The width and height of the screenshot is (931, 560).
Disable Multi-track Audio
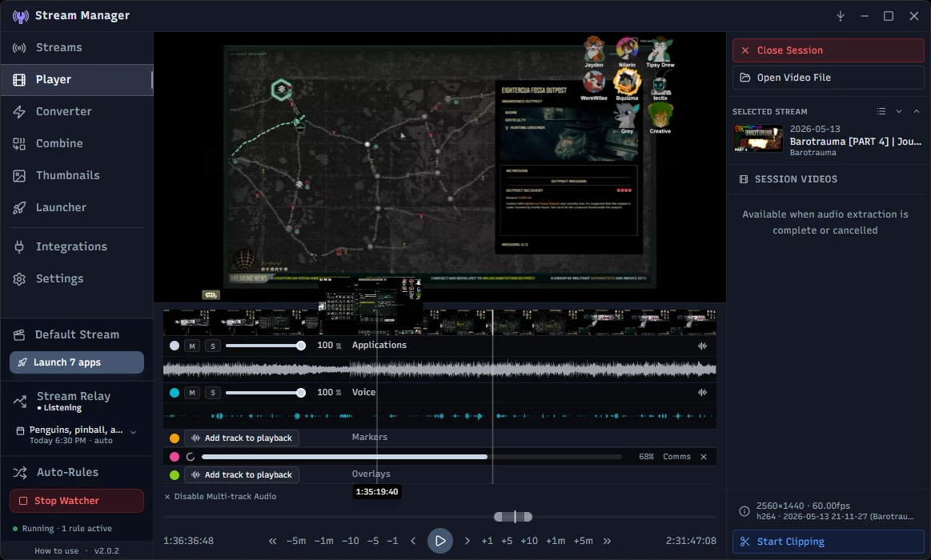click(220, 497)
